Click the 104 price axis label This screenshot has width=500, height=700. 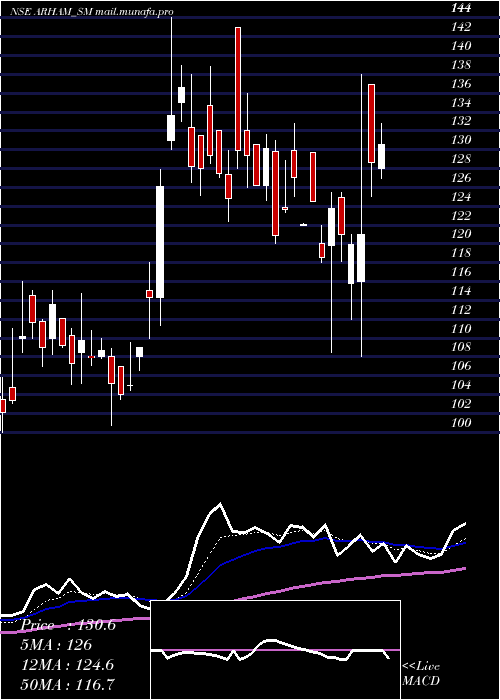[461, 385]
